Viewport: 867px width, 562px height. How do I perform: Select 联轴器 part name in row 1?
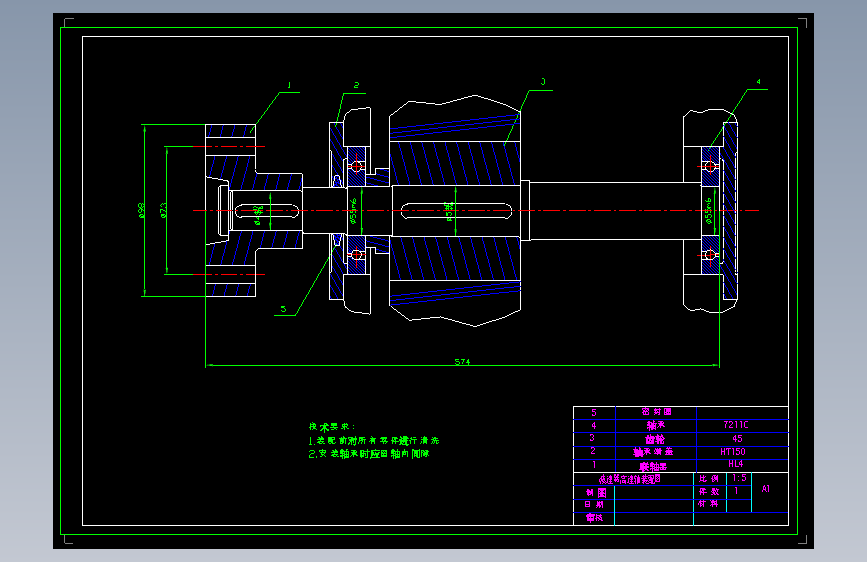(653, 466)
